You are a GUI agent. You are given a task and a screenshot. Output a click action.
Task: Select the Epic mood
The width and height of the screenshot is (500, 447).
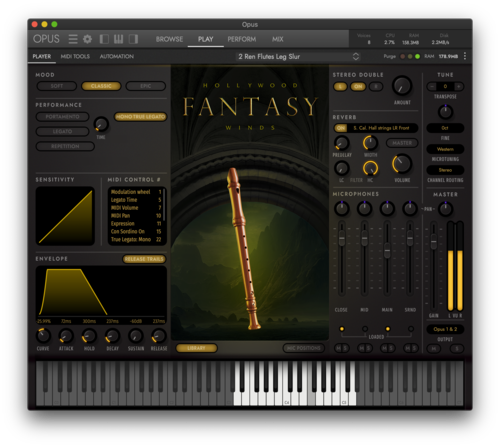tap(146, 86)
